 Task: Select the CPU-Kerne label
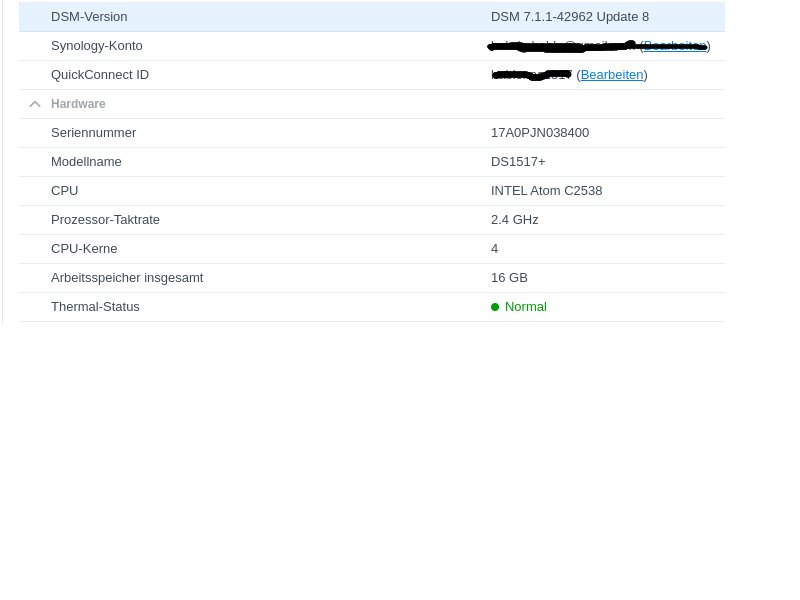tap(84, 249)
